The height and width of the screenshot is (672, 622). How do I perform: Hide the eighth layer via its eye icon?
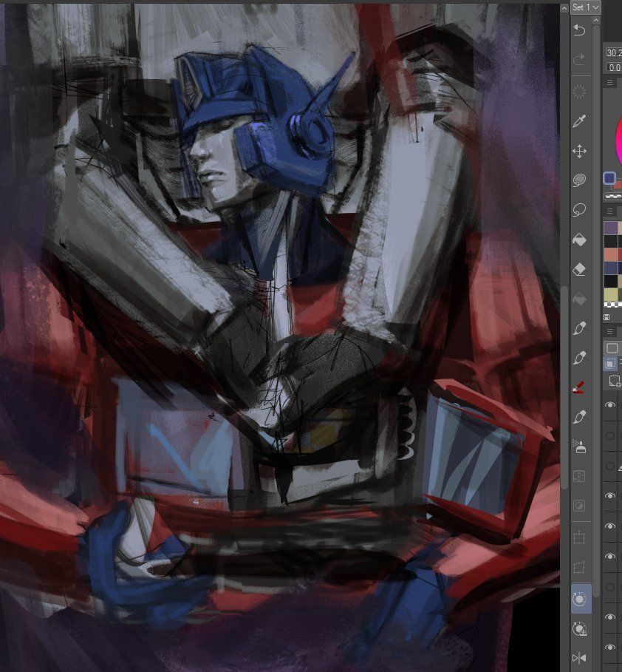[610, 617]
